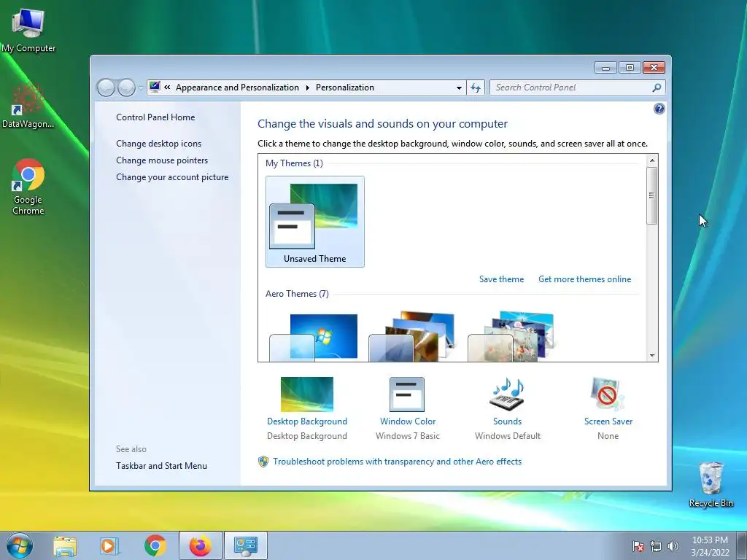747x560 pixels.
Task: Expand the breadcrumb arrow after Appearance and Personalization
Action: point(307,87)
